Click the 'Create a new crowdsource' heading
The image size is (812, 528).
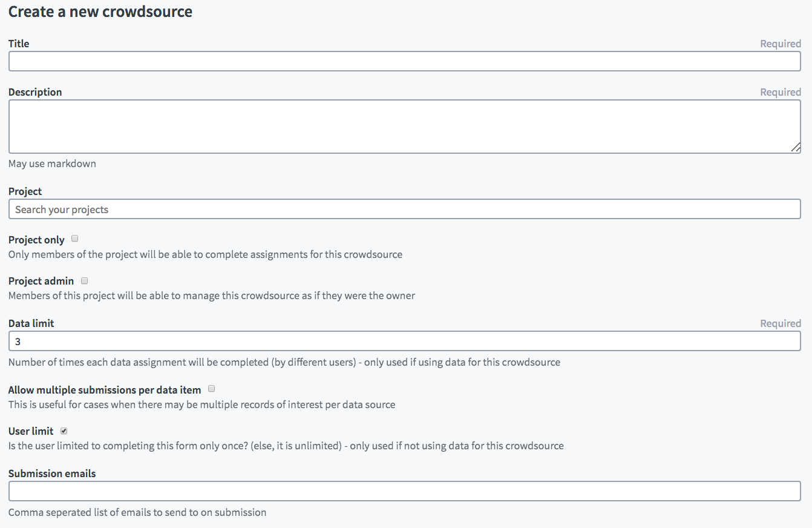click(100, 12)
